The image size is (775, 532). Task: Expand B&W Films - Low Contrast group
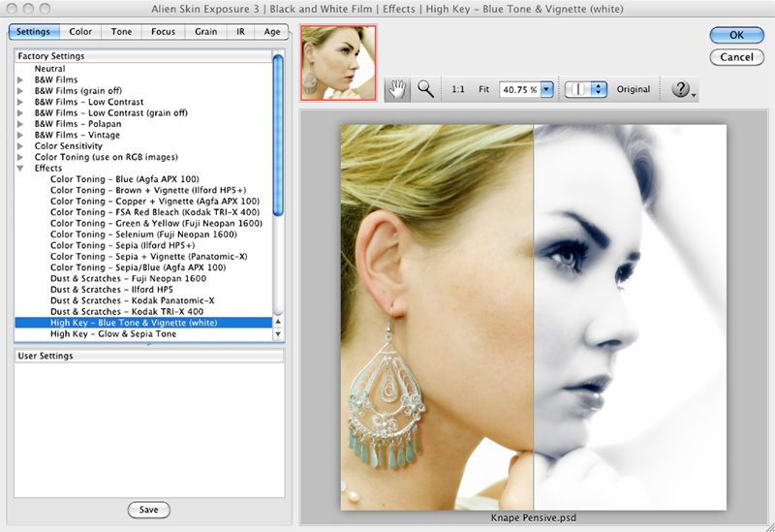20,102
